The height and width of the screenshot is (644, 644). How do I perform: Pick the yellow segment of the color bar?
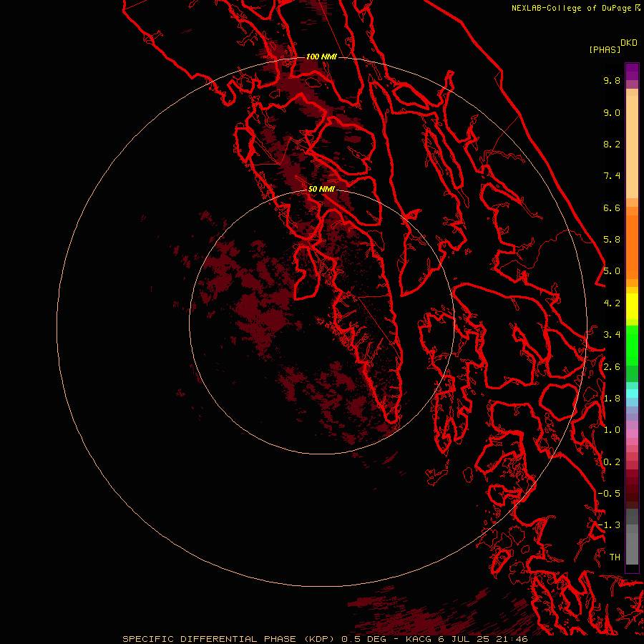(x=632, y=306)
